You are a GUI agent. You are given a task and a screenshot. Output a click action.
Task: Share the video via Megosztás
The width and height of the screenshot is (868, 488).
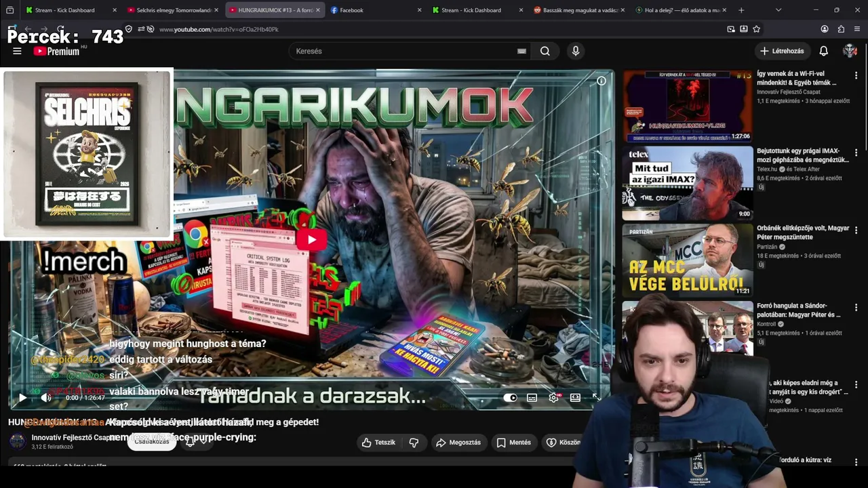click(x=458, y=443)
